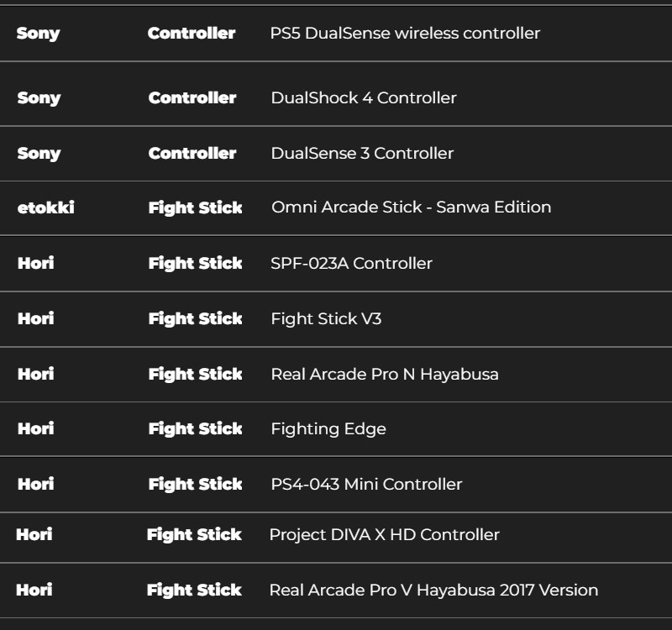Select Project DIVA X HD Controller
The height and width of the screenshot is (630, 672).
(x=384, y=534)
